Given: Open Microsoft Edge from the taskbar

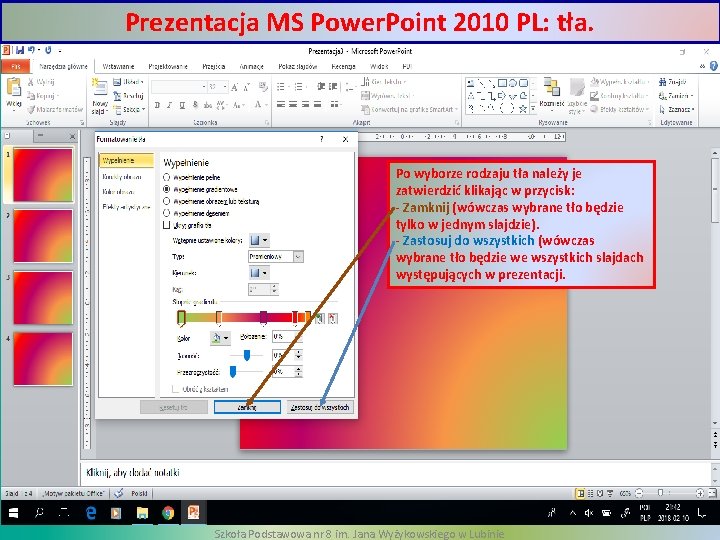Looking at the screenshot, I should 91,512.
